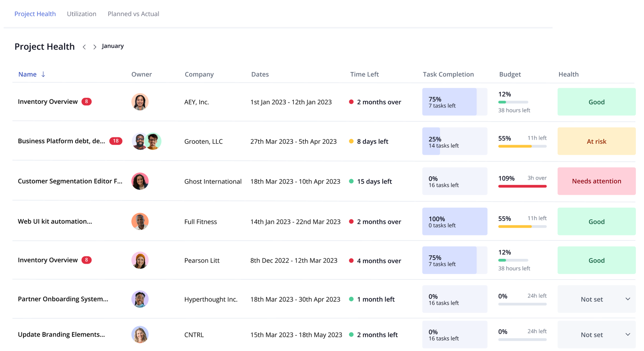The height and width of the screenshot is (351, 644).
Task: Click the CNTRL project owner avatar
Action: pyautogui.click(x=140, y=334)
